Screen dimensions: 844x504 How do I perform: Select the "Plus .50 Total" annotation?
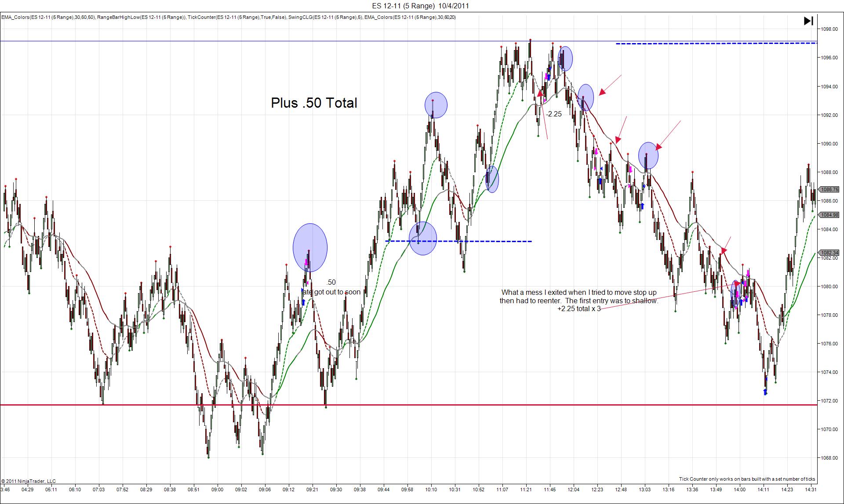314,103
